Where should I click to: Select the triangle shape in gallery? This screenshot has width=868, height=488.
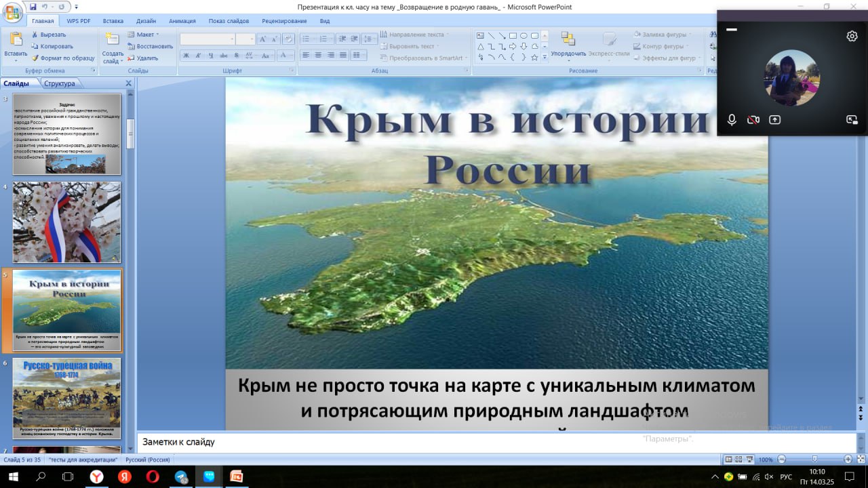(x=480, y=47)
